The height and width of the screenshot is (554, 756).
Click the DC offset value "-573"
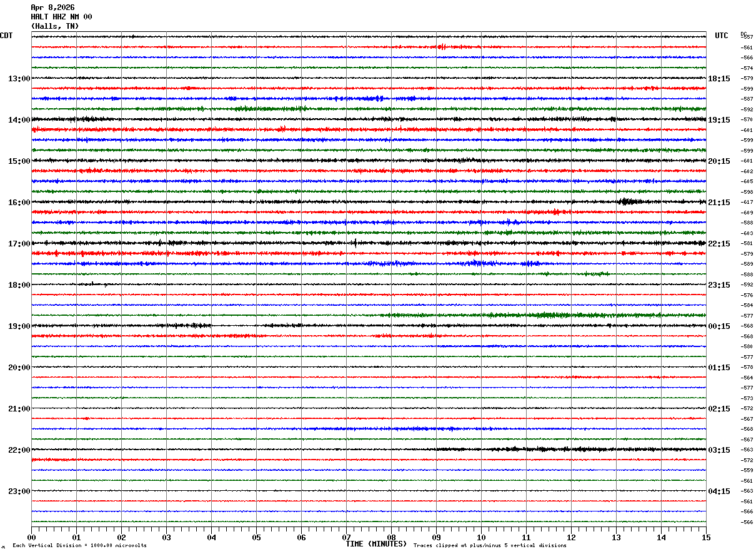pyautogui.click(x=747, y=398)
